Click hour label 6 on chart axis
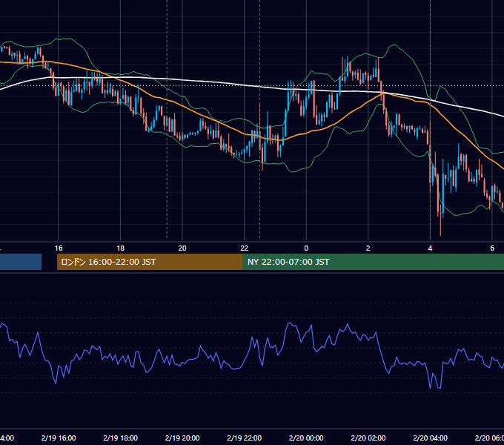 pyautogui.click(x=492, y=248)
